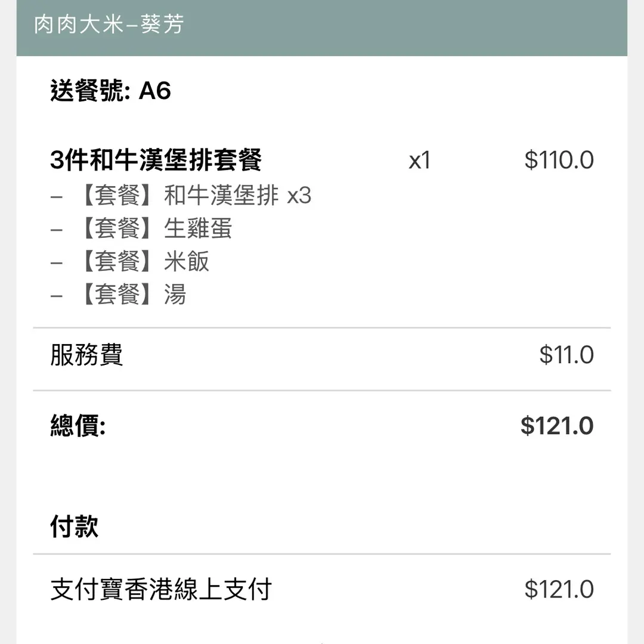Click the 【套餐】和牛漢堡排 sub-item text
The width and height of the screenshot is (644, 644).
point(179,196)
